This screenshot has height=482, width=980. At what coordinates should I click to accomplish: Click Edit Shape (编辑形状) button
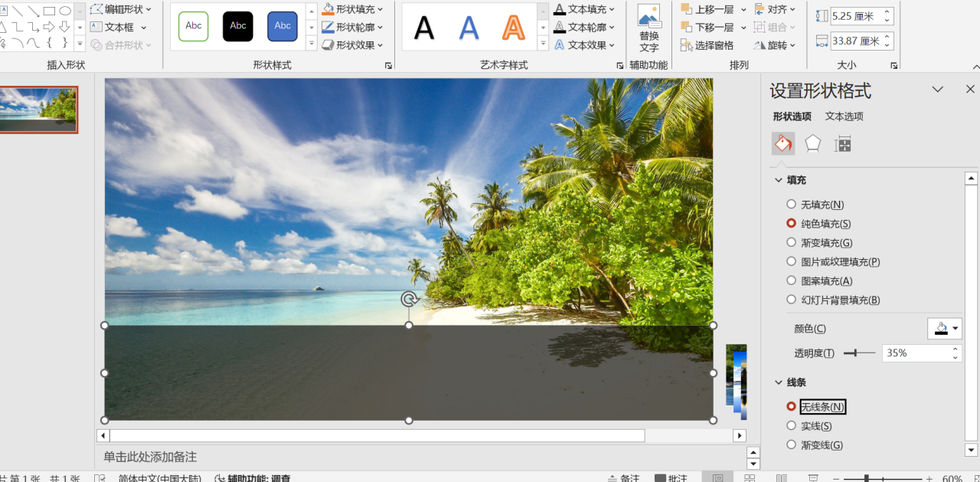tap(120, 9)
